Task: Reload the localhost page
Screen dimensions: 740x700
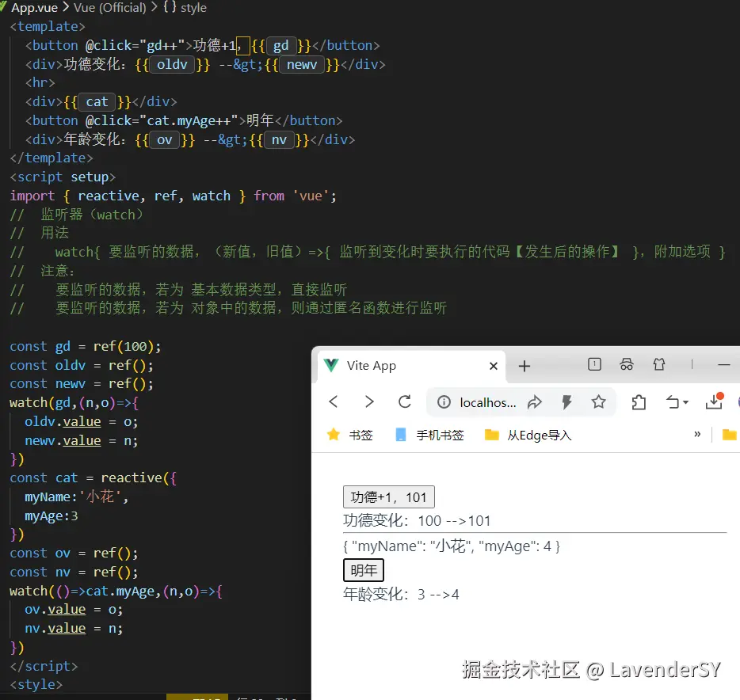Action: point(405,402)
